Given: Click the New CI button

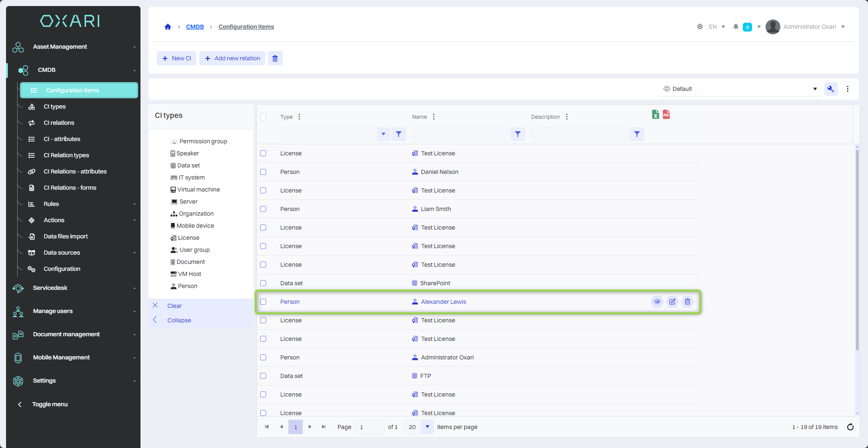Looking at the screenshot, I should pos(177,58).
